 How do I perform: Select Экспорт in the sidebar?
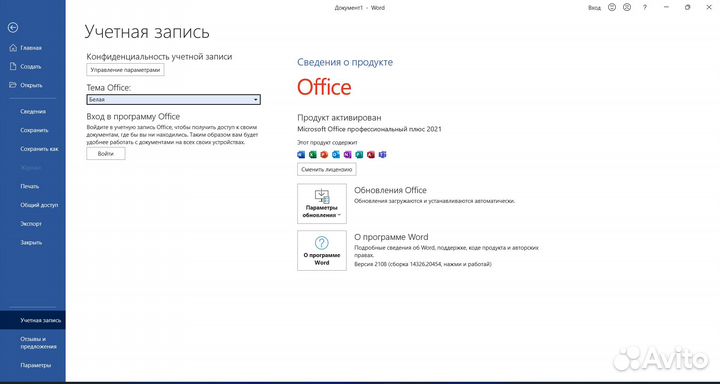31,224
